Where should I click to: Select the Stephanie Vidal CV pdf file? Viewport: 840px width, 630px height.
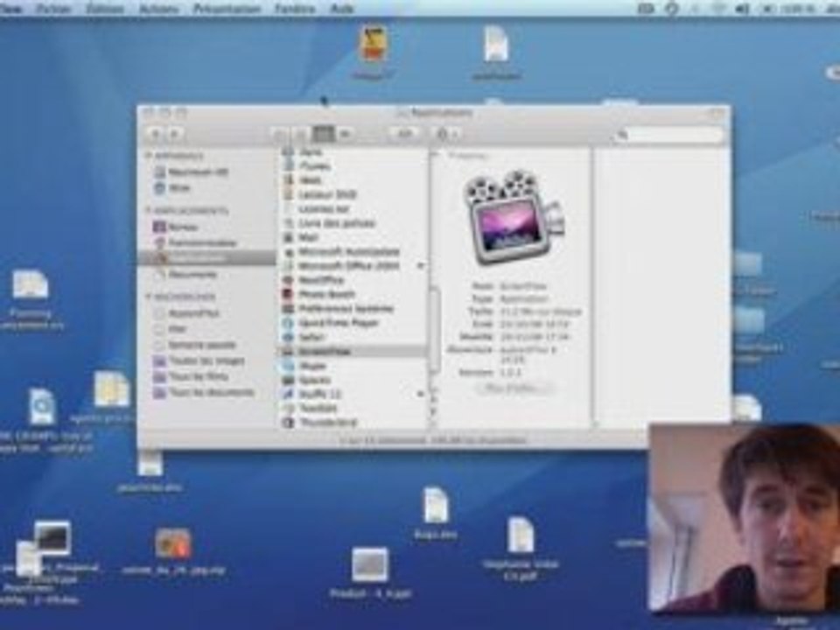[x=521, y=549]
